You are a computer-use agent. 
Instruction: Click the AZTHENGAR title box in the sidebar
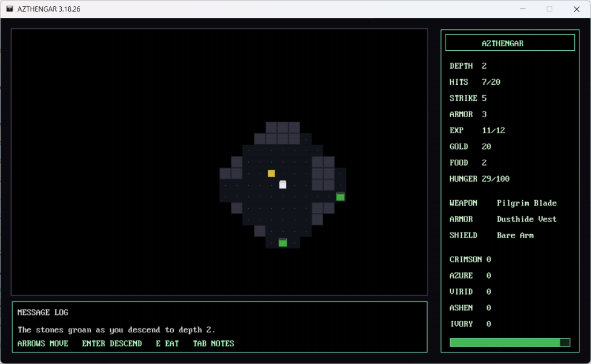click(x=510, y=43)
